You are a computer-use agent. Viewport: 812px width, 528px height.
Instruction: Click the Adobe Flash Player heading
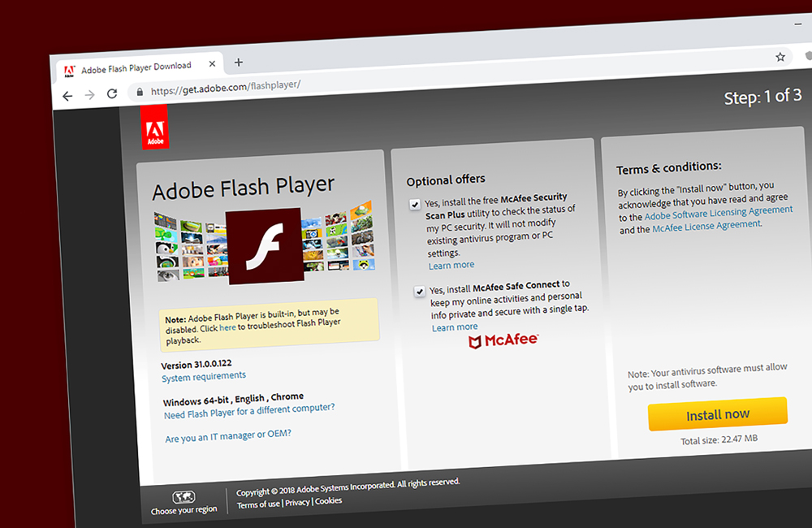point(244,188)
